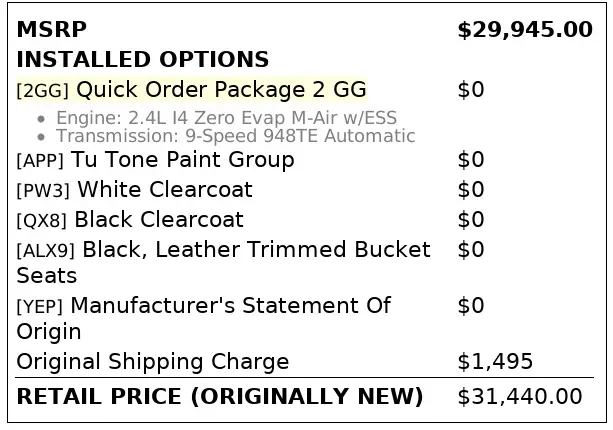613x430 pixels.
Task: Click the INSTALLED OPTIONS heading
Action: (142, 60)
